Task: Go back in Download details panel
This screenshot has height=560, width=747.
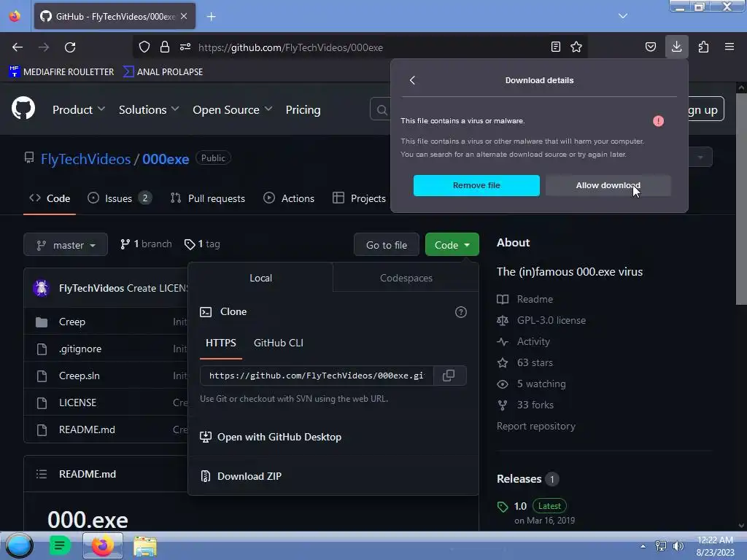Action: tap(413, 80)
